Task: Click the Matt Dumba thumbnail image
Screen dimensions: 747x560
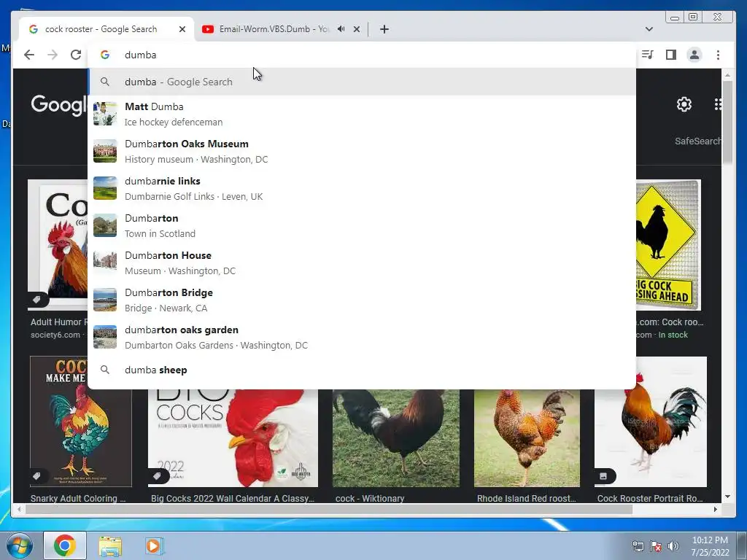Action: click(x=105, y=114)
